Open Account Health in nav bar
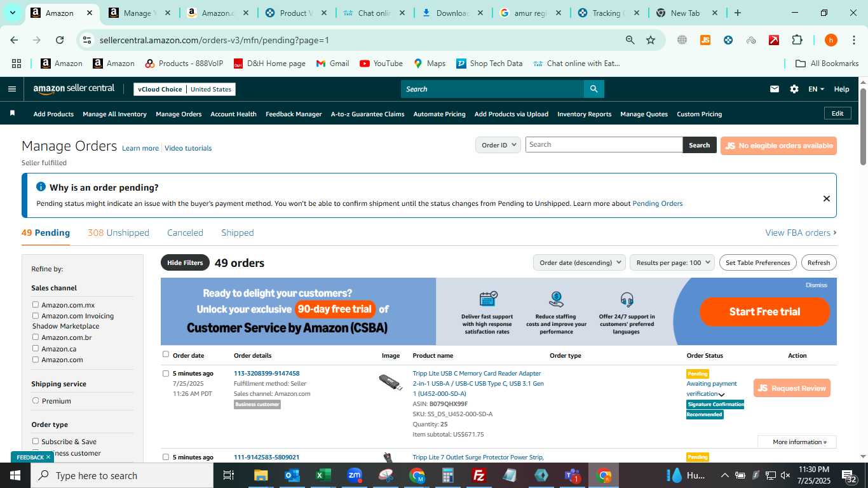Viewport: 868px width, 488px height. click(x=233, y=114)
